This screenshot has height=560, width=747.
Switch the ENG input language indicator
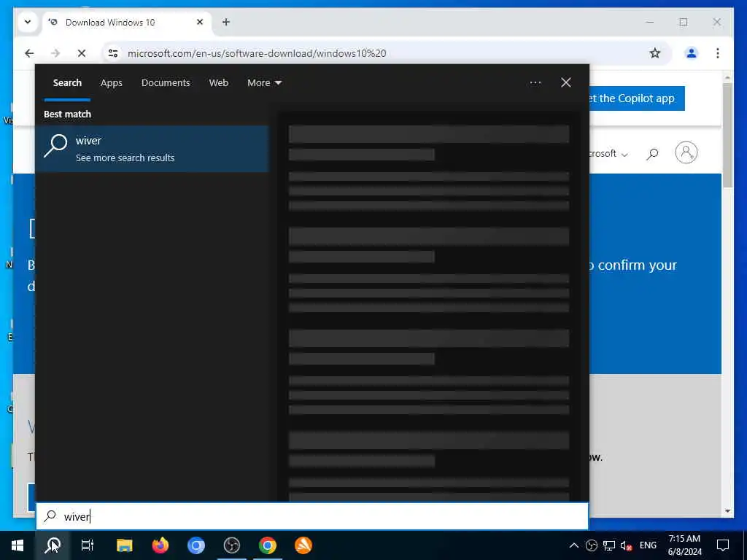(x=648, y=545)
